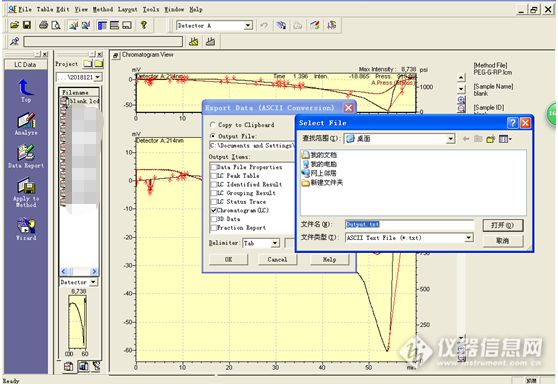Open the Delimiter Tab dropdown

275,243
